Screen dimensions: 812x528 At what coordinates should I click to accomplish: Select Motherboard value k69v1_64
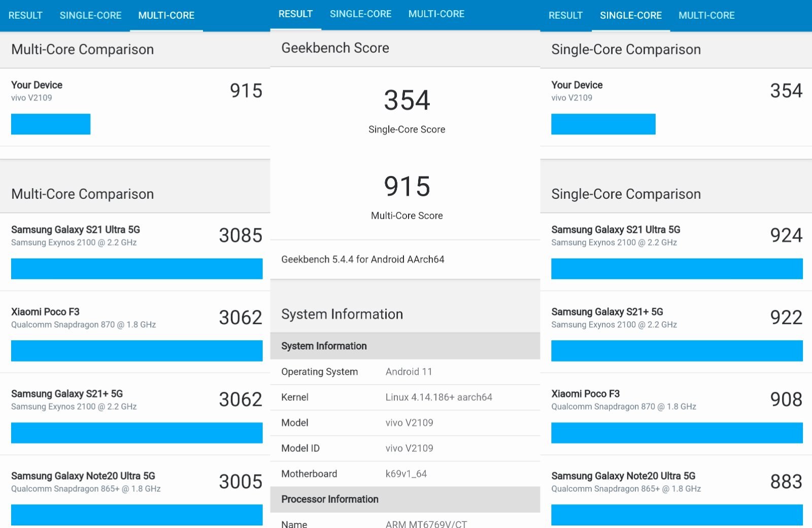(406, 474)
